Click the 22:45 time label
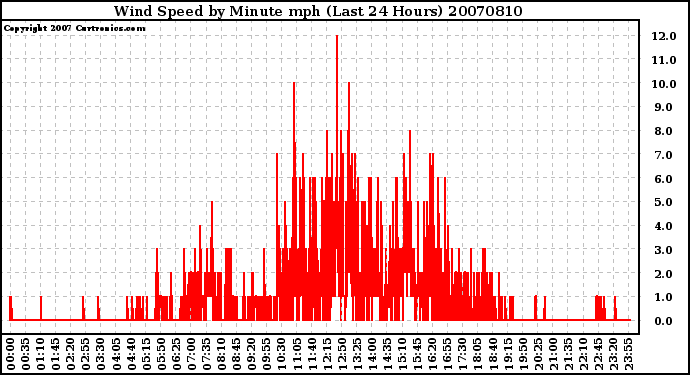 (x=598, y=354)
